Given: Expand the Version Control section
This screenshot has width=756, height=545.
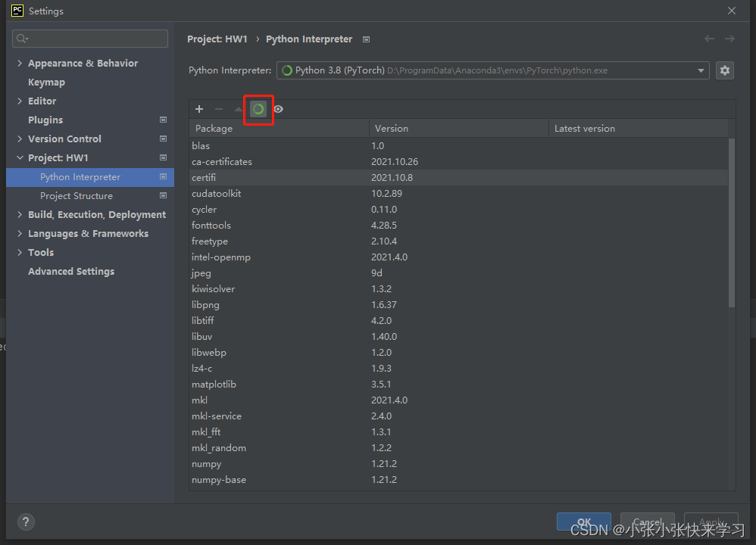Looking at the screenshot, I should [20, 139].
